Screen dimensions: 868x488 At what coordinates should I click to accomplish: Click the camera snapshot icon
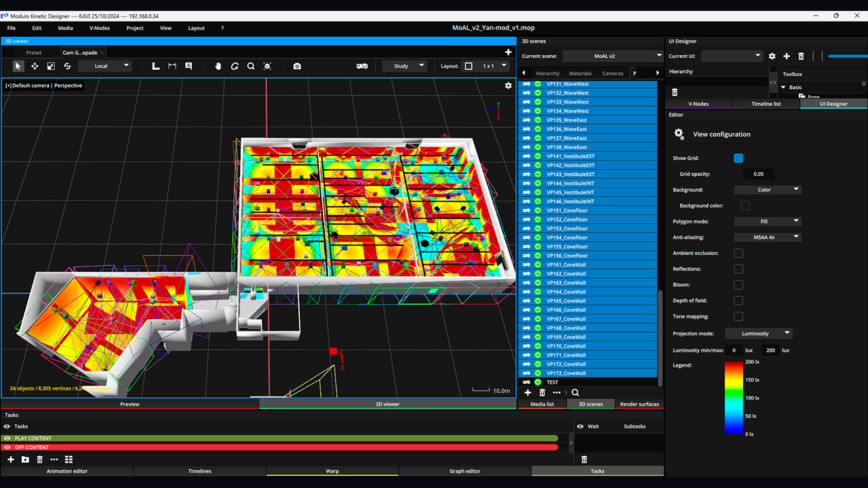click(x=297, y=66)
